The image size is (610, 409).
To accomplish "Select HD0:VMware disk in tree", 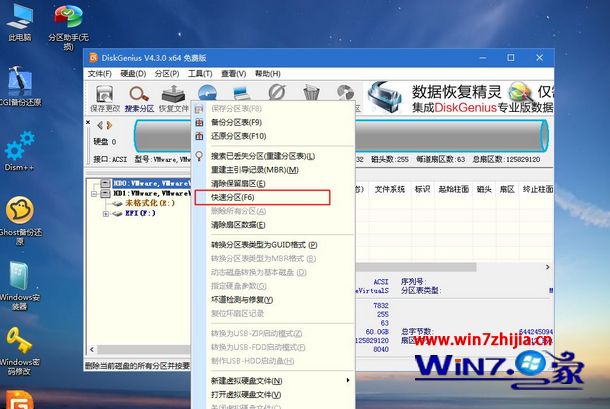I will pyautogui.click(x=151, y=183).
